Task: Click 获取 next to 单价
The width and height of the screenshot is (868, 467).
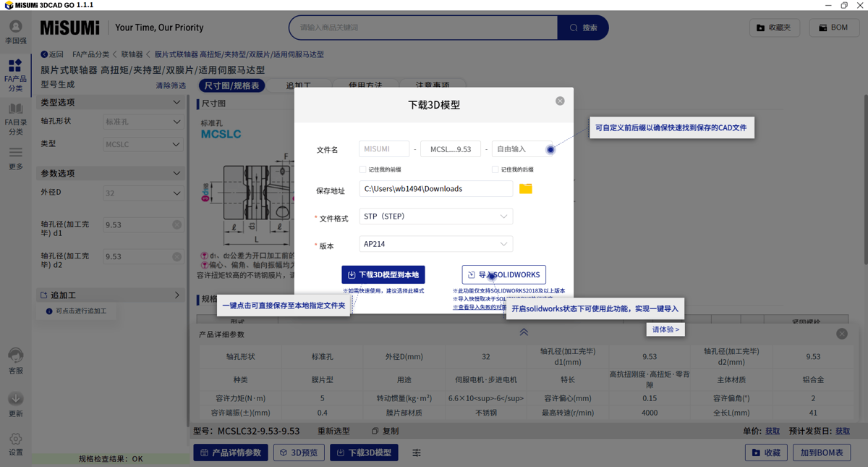Action: click(773, 431)
